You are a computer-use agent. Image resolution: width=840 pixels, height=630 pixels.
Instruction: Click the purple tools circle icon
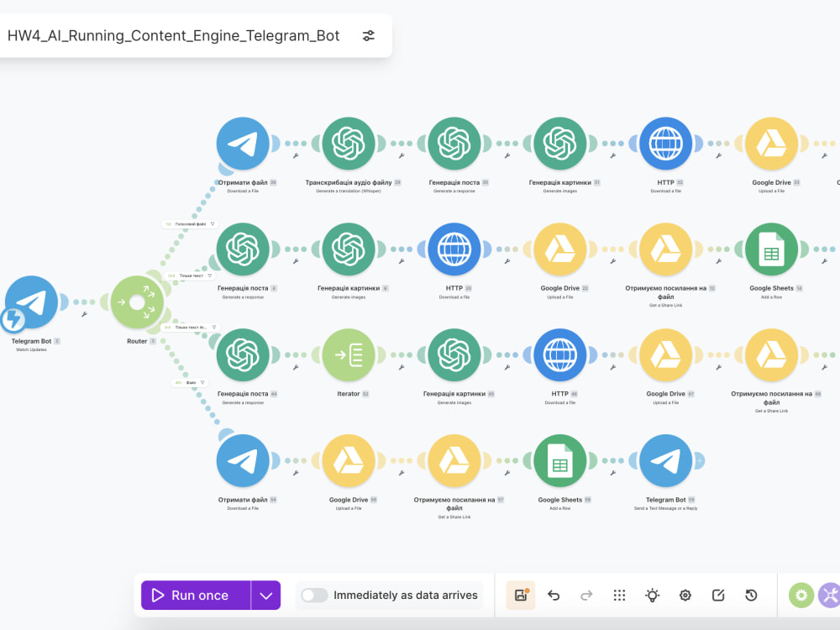pos(829,596)
